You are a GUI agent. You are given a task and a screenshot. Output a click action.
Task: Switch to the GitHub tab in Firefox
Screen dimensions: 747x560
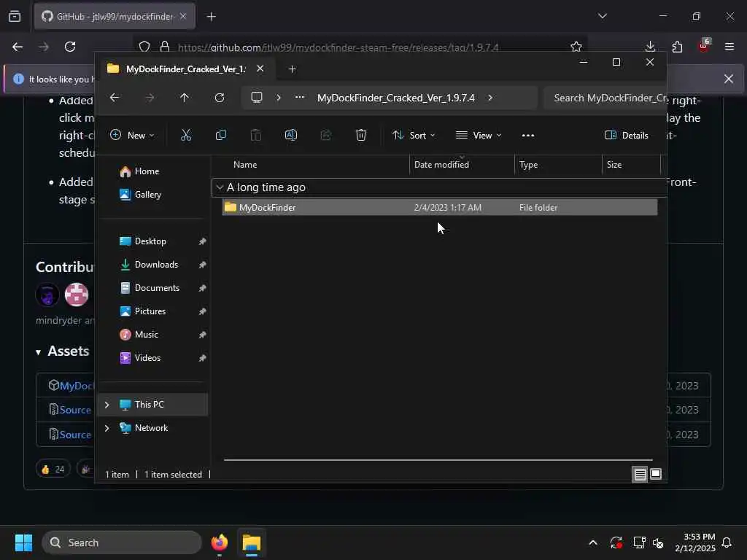click(x=115, y=17)
